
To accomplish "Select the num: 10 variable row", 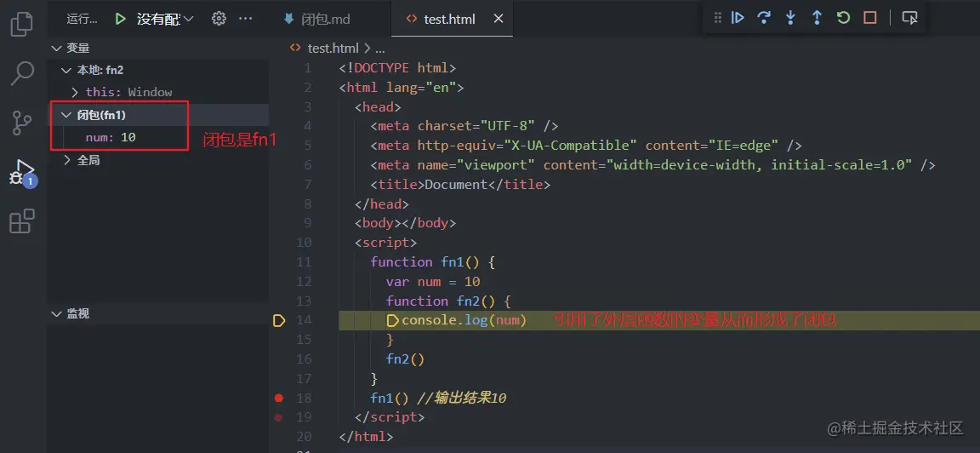I will tap(158, 137).
